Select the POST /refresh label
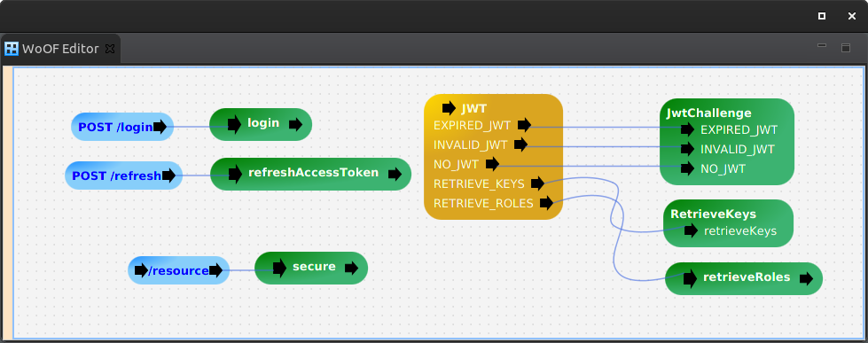868x343 pixels. click(117, 175)
